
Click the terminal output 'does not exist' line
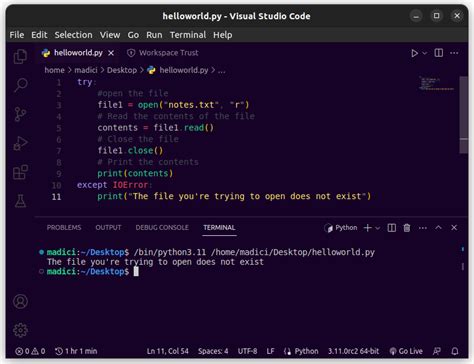155,262
